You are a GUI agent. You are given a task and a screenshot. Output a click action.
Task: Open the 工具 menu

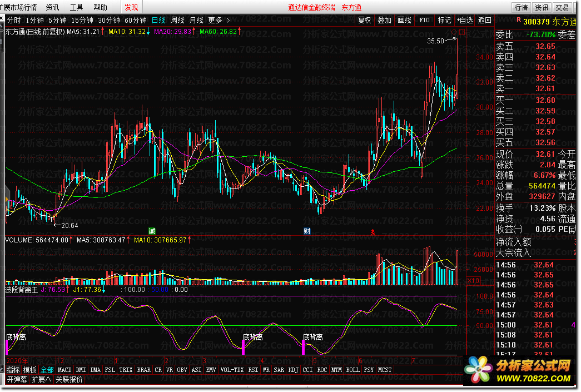(x=76, y=7)
